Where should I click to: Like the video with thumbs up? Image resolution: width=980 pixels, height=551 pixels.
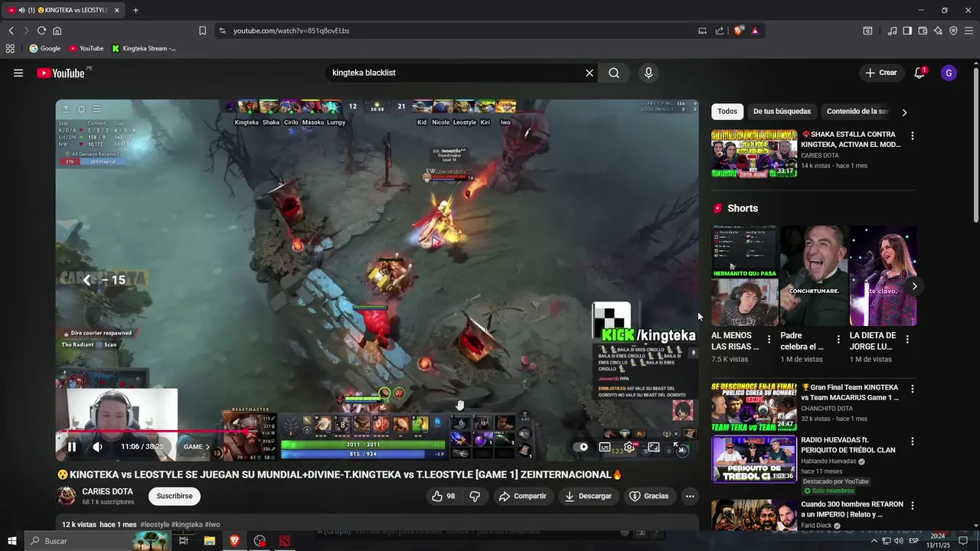(x=443, y=496)
